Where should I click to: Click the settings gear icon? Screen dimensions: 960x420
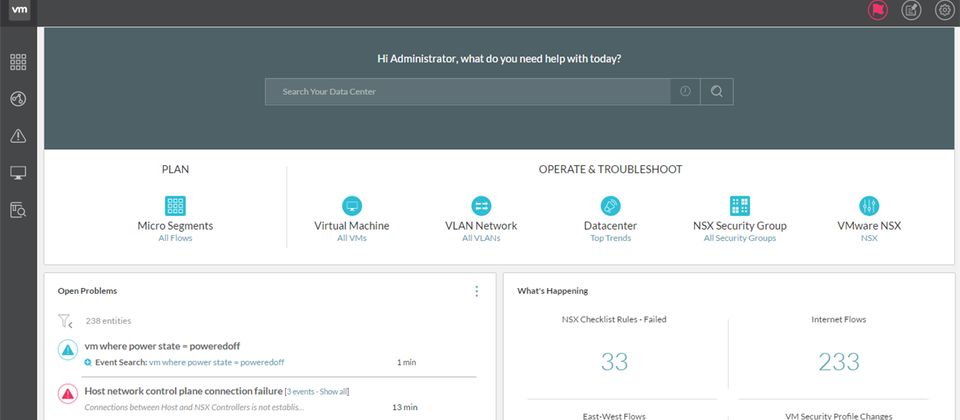pos(944,10)
